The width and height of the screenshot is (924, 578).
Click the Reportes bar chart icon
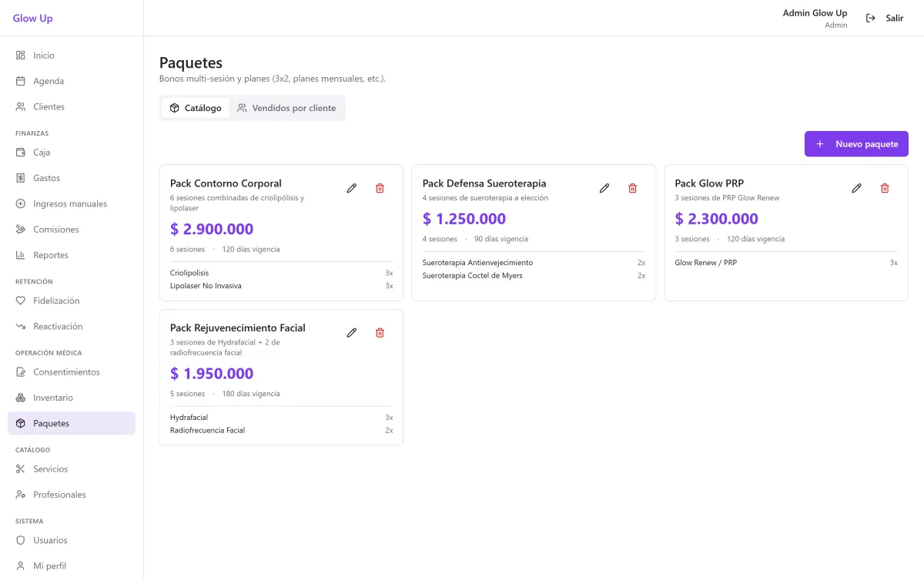coord(21,255)
